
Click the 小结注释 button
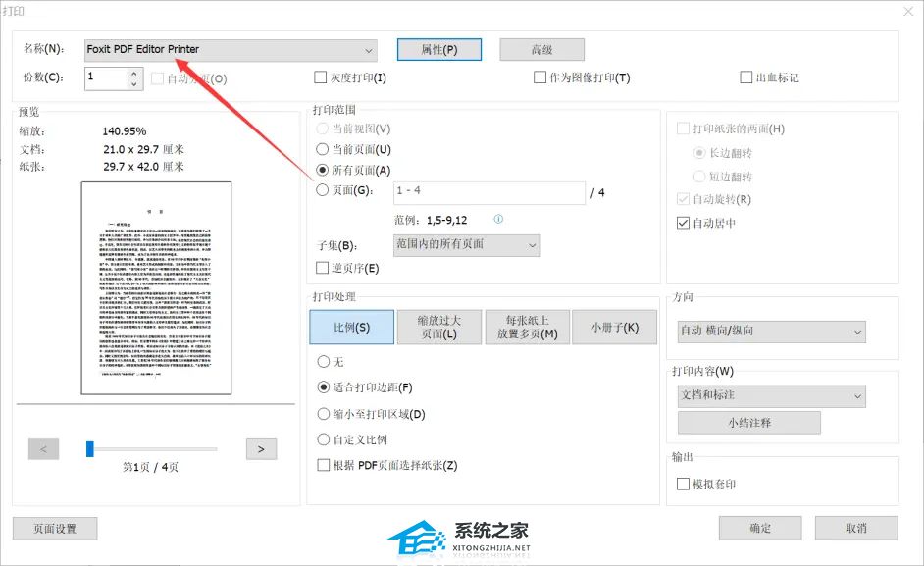tap(749, 423)
